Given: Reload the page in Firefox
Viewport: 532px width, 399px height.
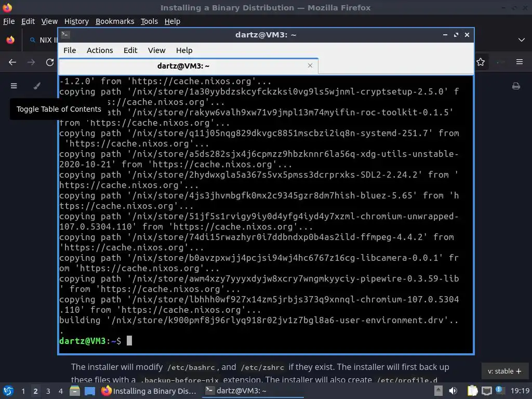Looking at the screenshot, I should pos(50,62).
